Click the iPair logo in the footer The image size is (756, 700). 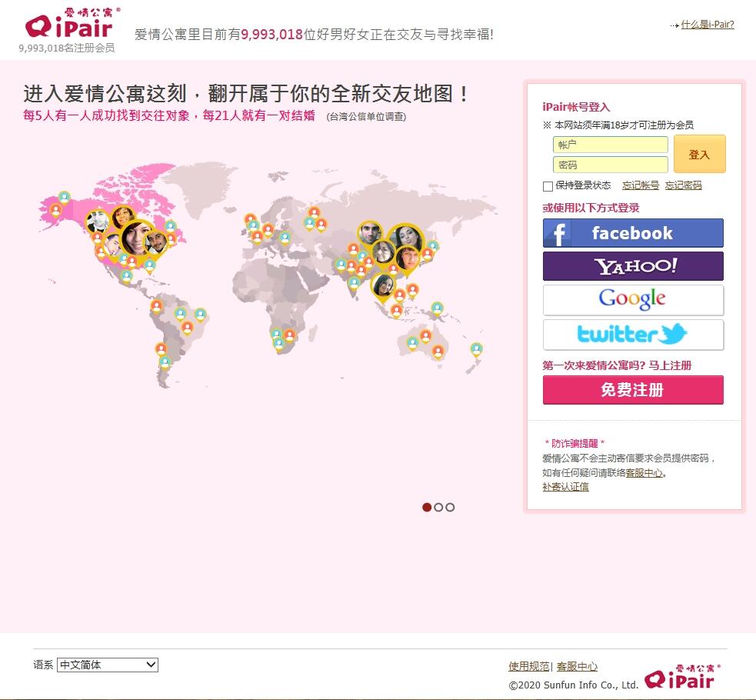pyautogui.click(x=682, y=676)
